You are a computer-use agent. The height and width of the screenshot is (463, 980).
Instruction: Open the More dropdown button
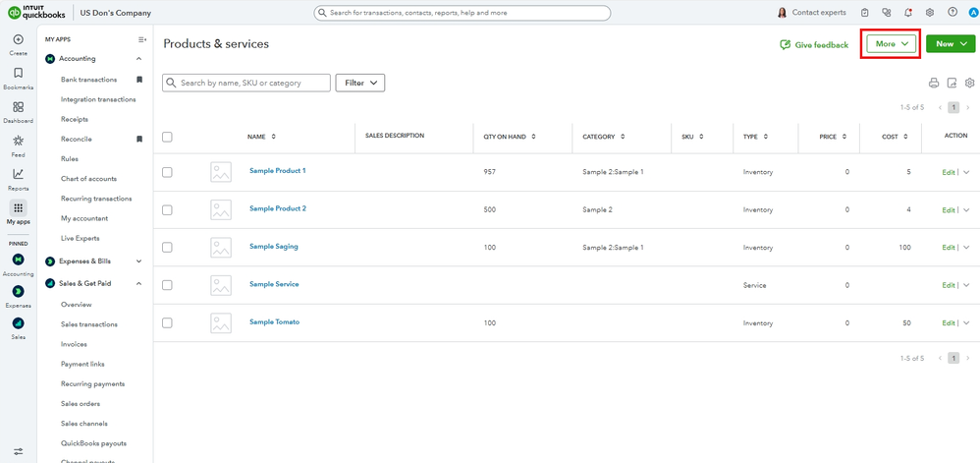click(890, 44)
